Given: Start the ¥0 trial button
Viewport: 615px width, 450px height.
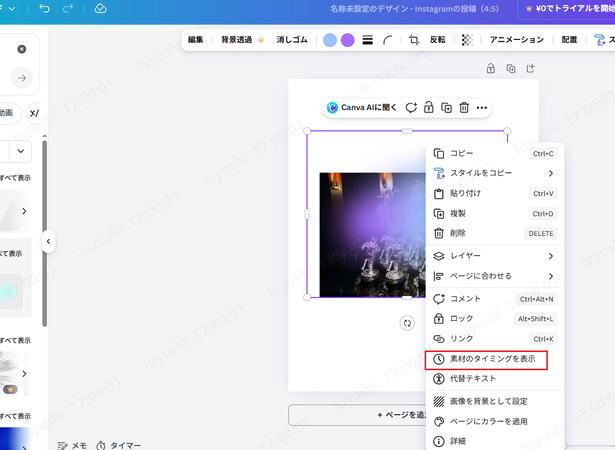Looking at the screenshot, I should click(567, 9).
